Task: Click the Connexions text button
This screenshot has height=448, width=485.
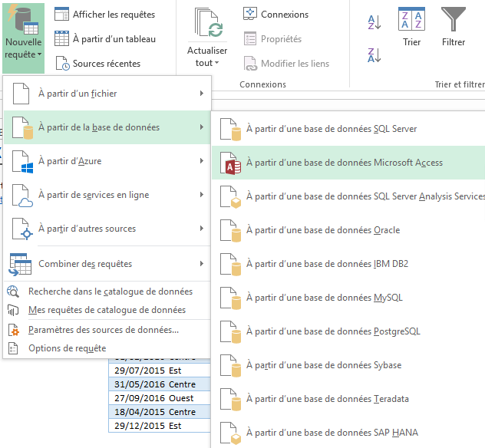Action: [x=285, y=15]
